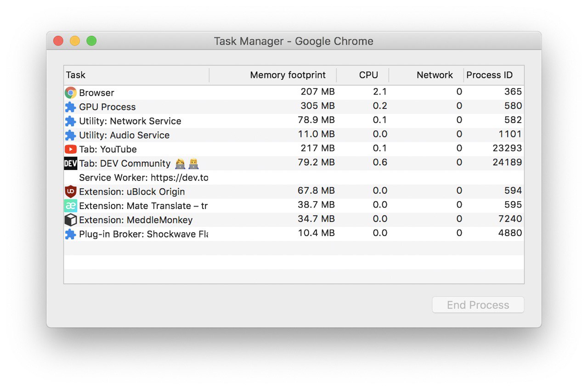This screenshot has width=588, height=389.
Task: Click the 67.8 MB memory value
Action: click(316, 191)
